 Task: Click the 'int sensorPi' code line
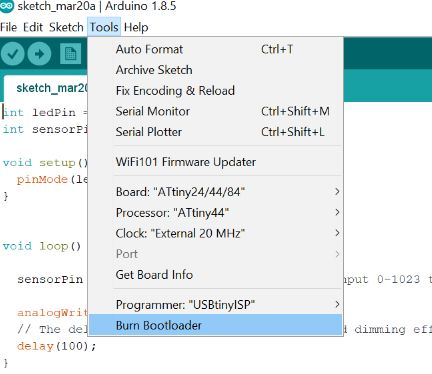(45, 129)
